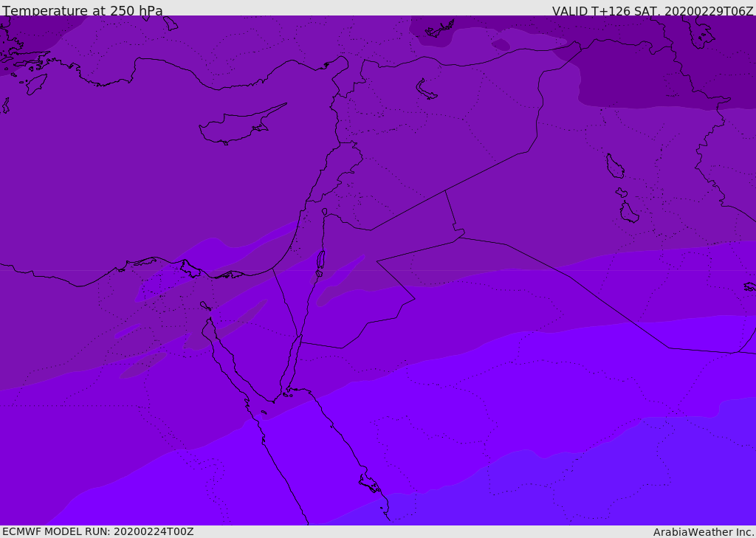Click Lake Tharthar in central Iraq
Viewport: 756px width, 538px height.
point(614,166)
